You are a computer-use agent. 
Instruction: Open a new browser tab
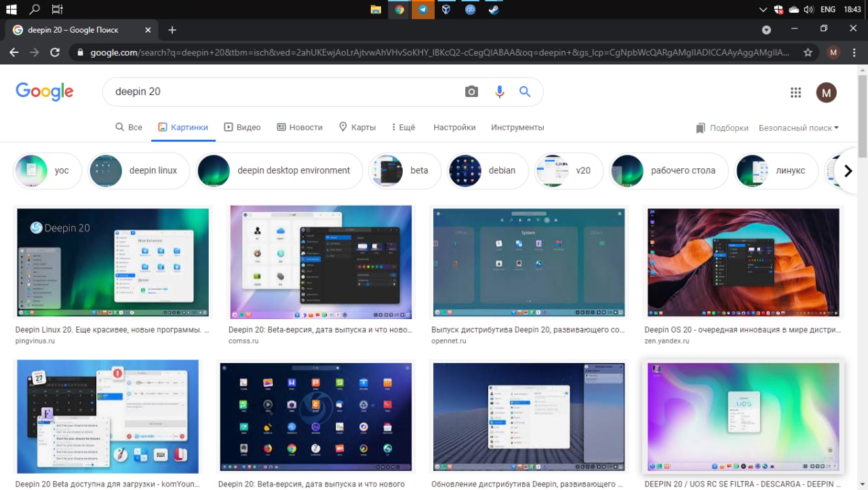[x=172, y=30]
